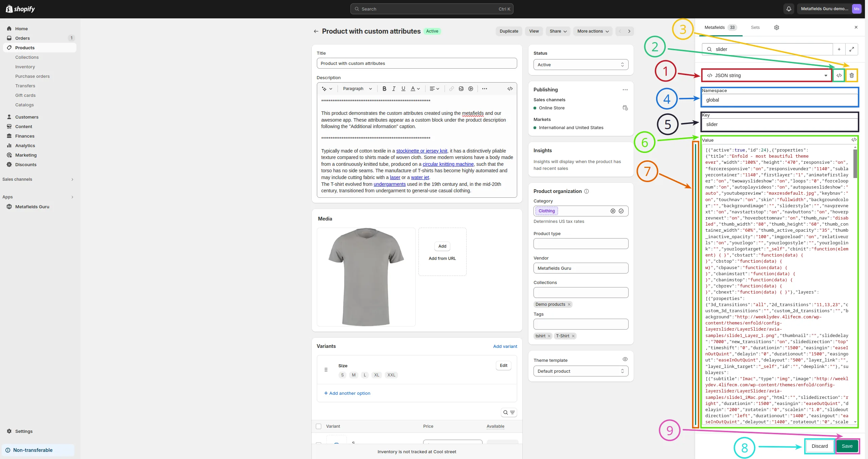Open more editor options ellipsis
This screenshot has width=868, height=459.
(x=484, y=89)
